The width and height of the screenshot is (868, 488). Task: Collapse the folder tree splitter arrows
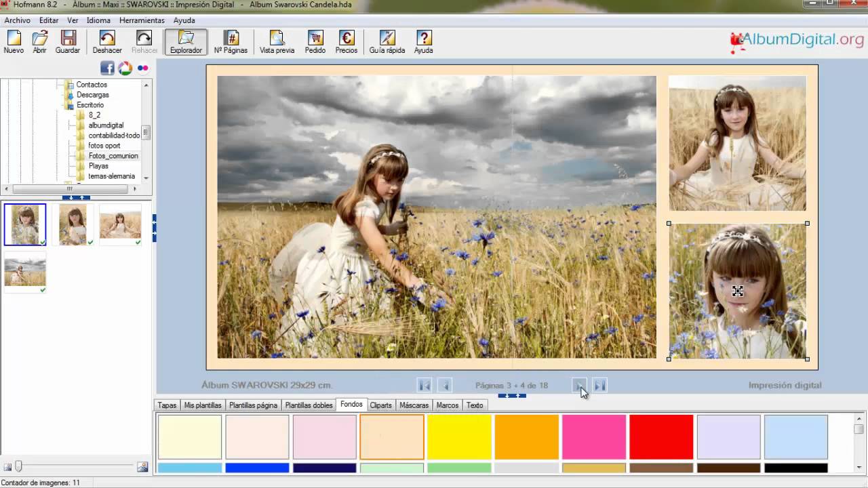point(76,198)
